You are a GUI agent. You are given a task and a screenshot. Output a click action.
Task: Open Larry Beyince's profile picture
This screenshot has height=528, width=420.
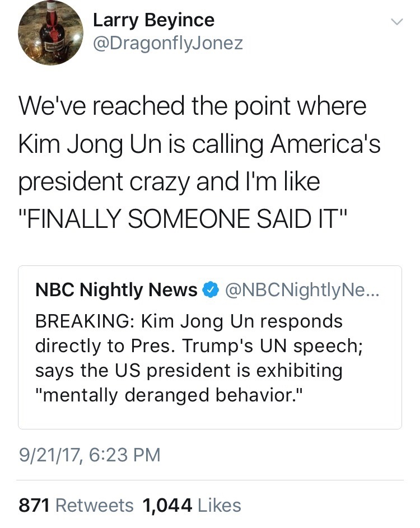pyautogui.click(x=51, y=32)
